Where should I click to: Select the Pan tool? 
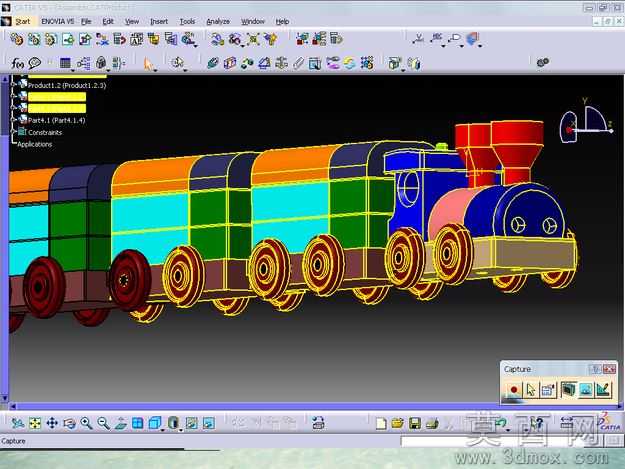tap(52, 423)
